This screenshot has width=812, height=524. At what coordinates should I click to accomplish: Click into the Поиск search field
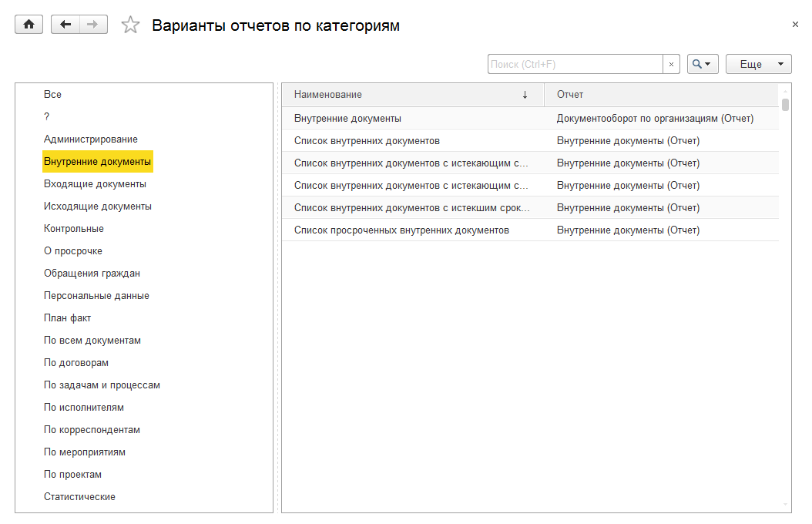575,65
